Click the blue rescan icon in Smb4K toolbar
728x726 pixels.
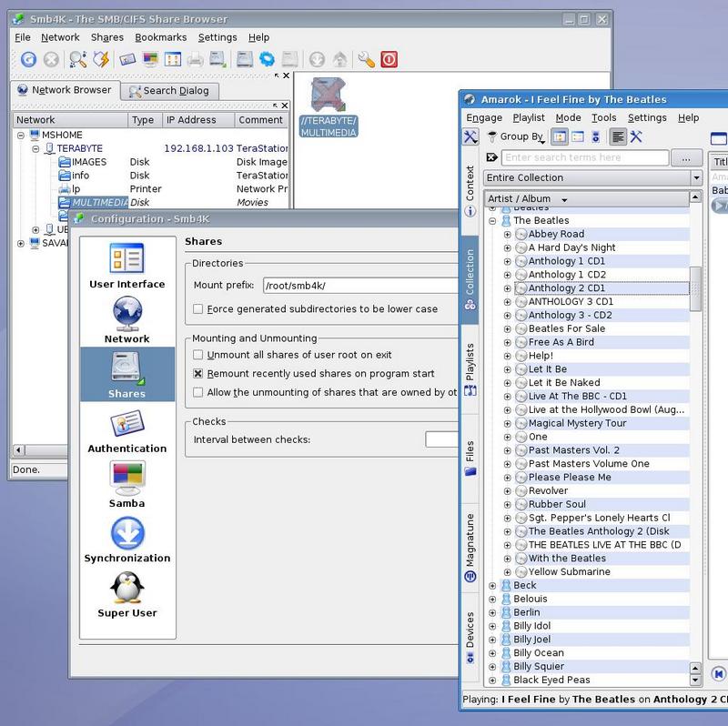click(x=28, y=59)
